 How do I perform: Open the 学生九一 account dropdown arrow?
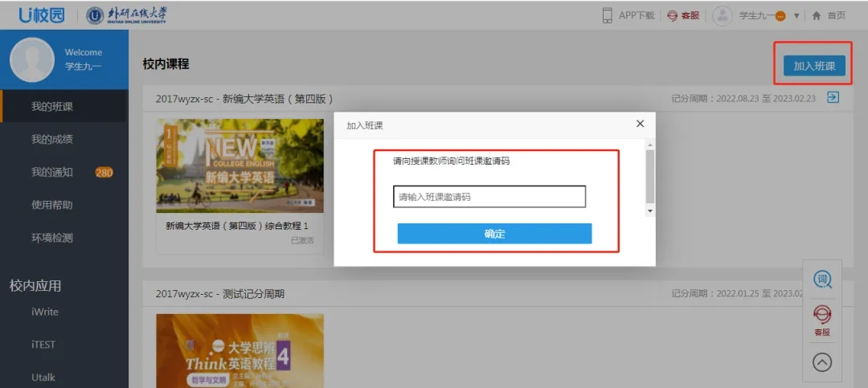click(x=796, y=16)
